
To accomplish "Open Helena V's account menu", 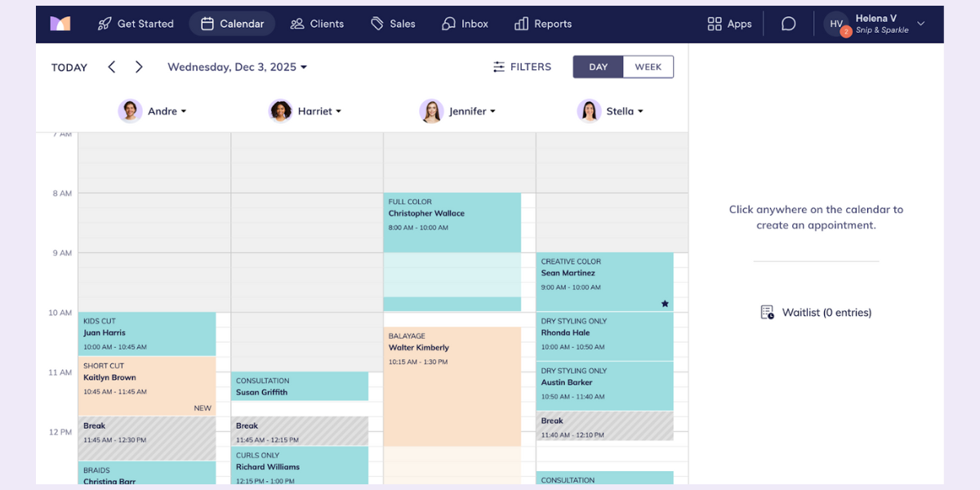I will tap(878, 23).
